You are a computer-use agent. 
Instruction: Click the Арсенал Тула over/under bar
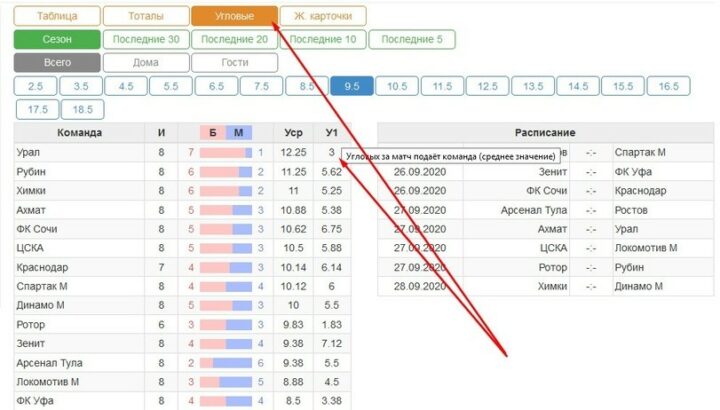click(226, 363)
